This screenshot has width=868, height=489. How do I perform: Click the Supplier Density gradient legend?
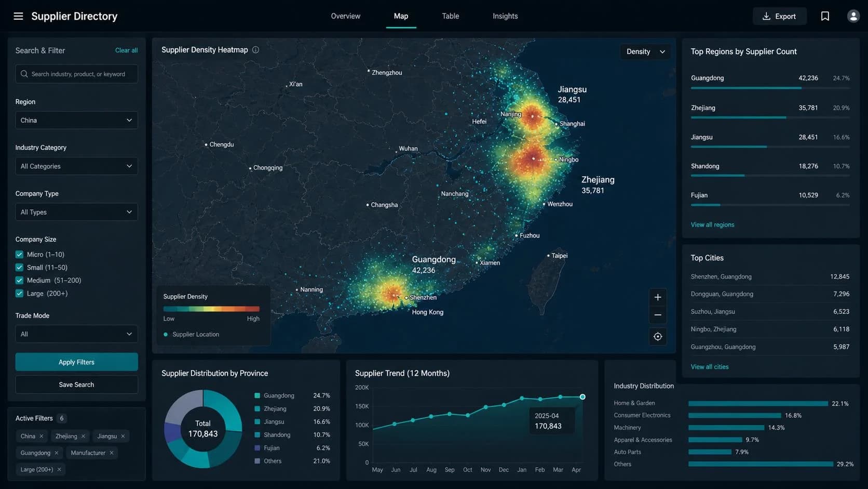(x=211, y=309)
